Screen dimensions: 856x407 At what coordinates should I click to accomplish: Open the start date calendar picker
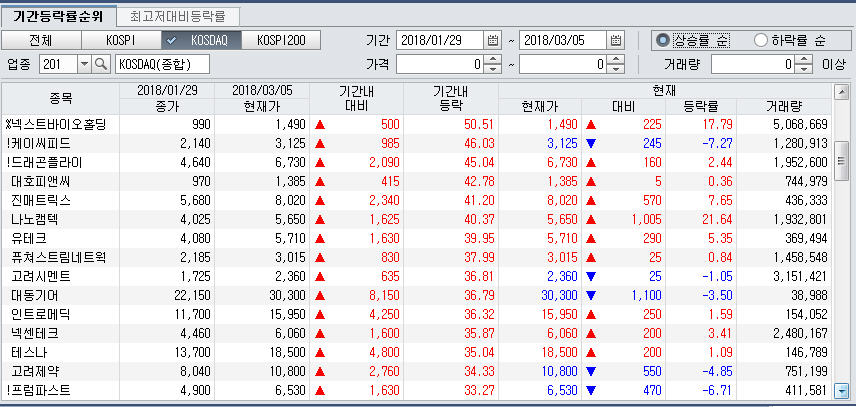492,40
